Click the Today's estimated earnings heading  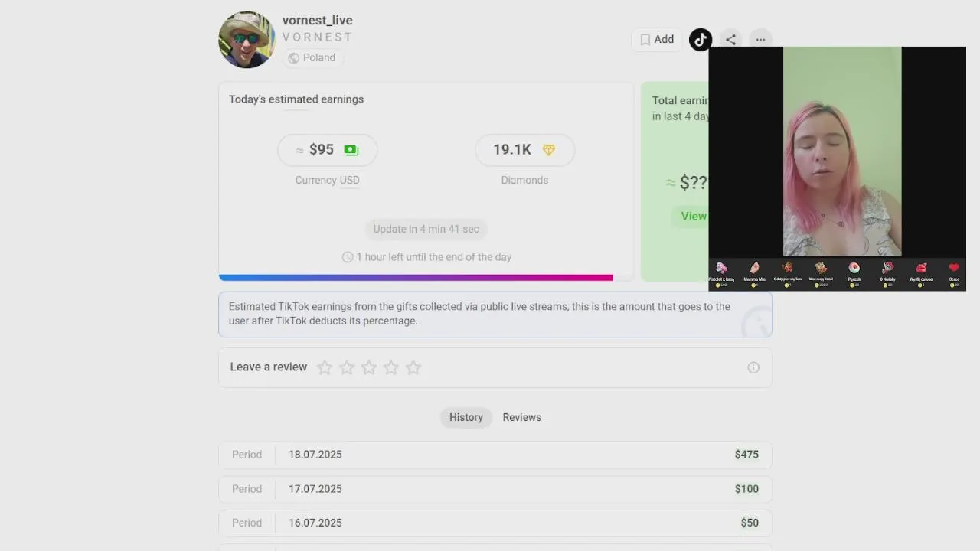(x=296, y=99)
